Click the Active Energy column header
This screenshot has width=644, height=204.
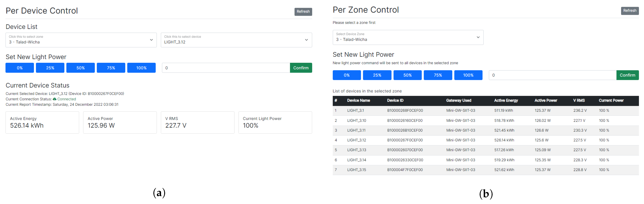point(506,101)
